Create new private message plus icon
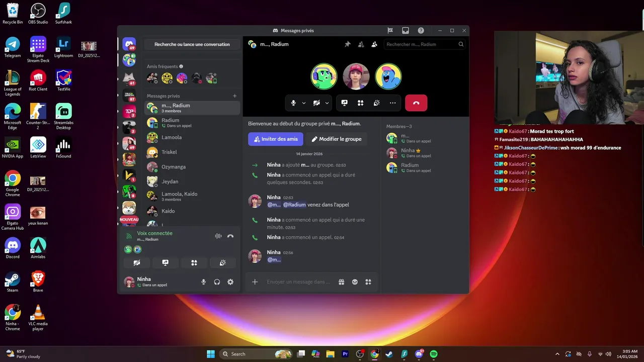The image size is (644, 362). (234, 96)
